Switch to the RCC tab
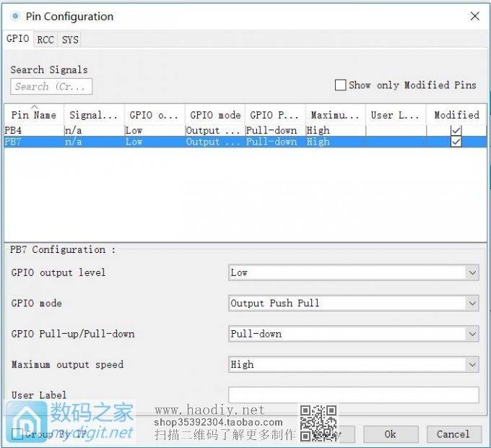491x448 pixels. click(x=45, y=40)
